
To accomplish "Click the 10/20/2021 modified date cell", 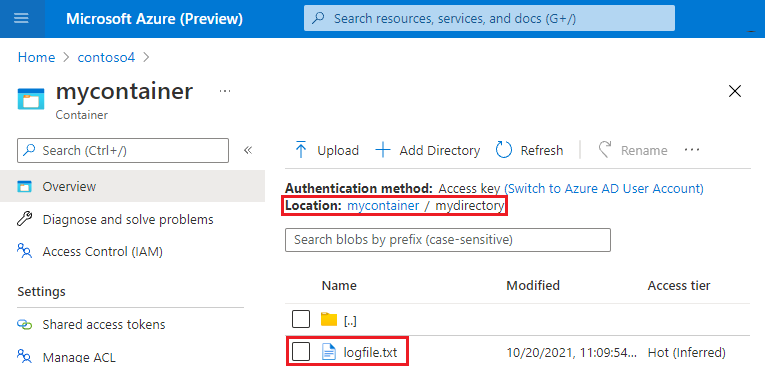I will (x=572, y=352).
